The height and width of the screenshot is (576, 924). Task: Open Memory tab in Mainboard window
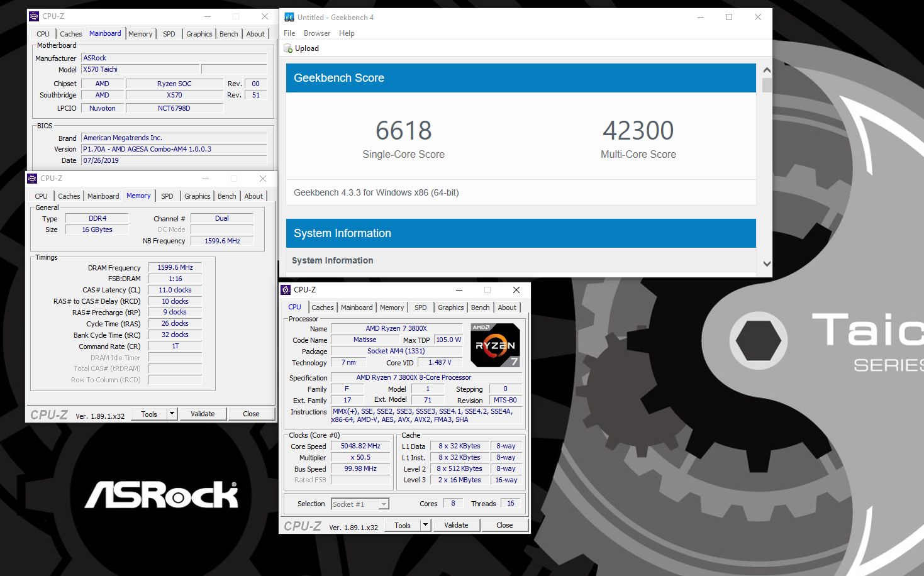(140, 34)
